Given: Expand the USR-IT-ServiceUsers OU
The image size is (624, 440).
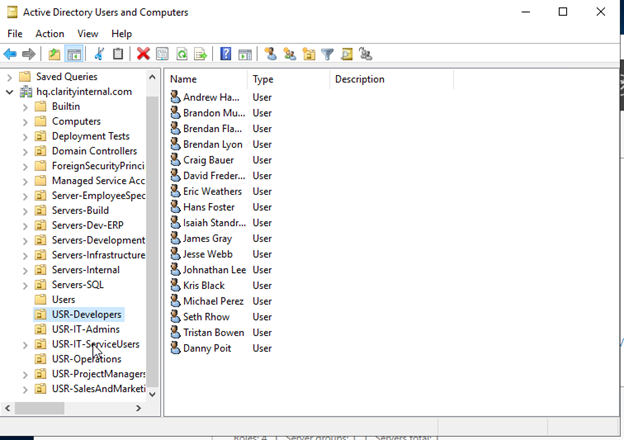Looking at the screenshot, I should [25, 345].
